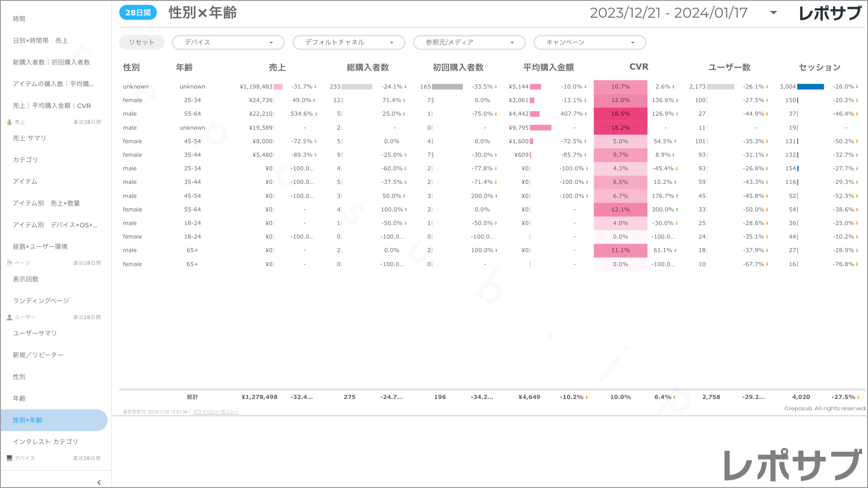Sort table by the CVR column header
868x488 pixels.
pos(638,67)
